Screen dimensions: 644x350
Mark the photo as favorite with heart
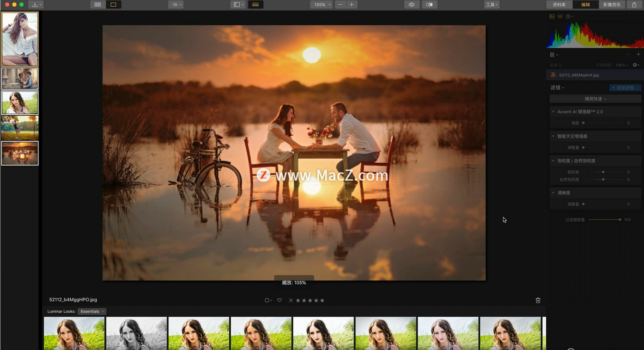[279, 300]
